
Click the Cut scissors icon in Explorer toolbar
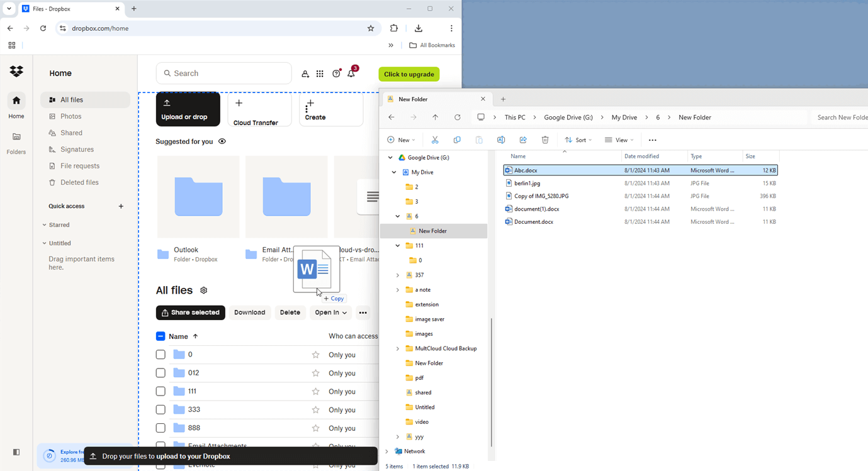[435, 140]
